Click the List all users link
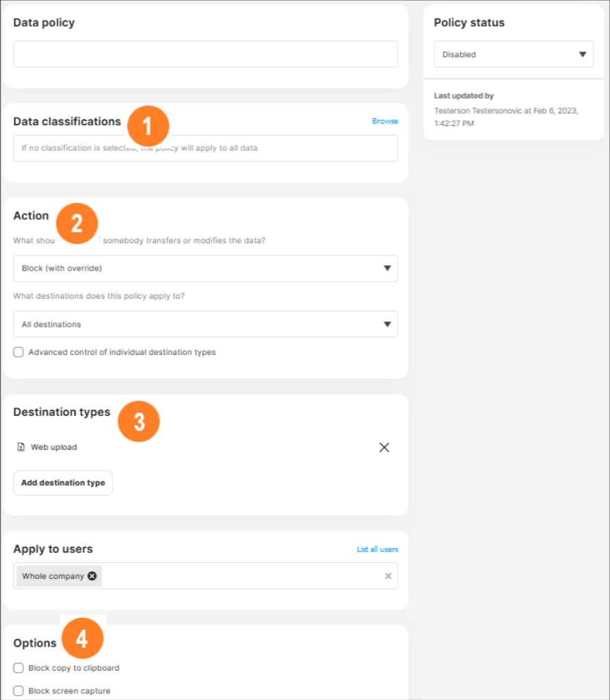This screenshot has width=610, height=700. 378,549
